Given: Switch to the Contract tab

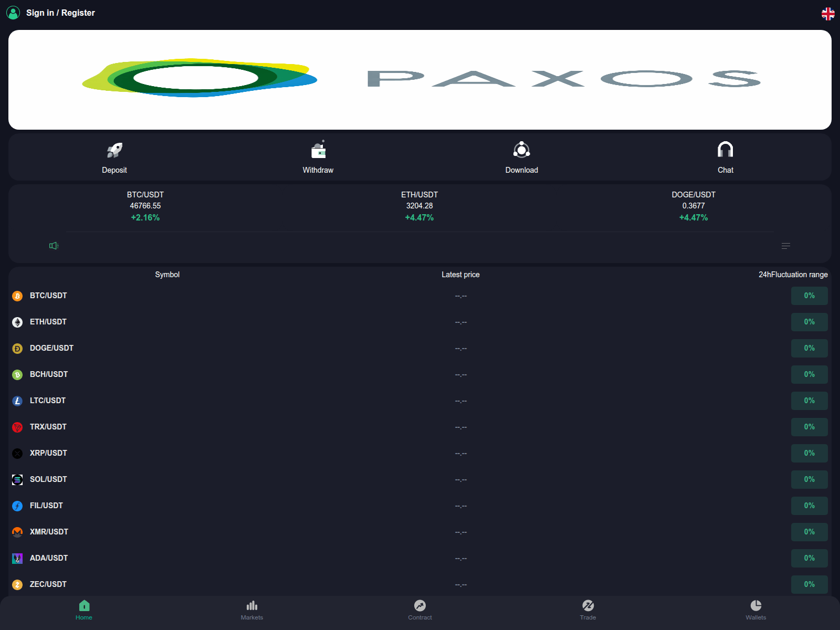Looking at the screenshot, I should click(420, 611).
